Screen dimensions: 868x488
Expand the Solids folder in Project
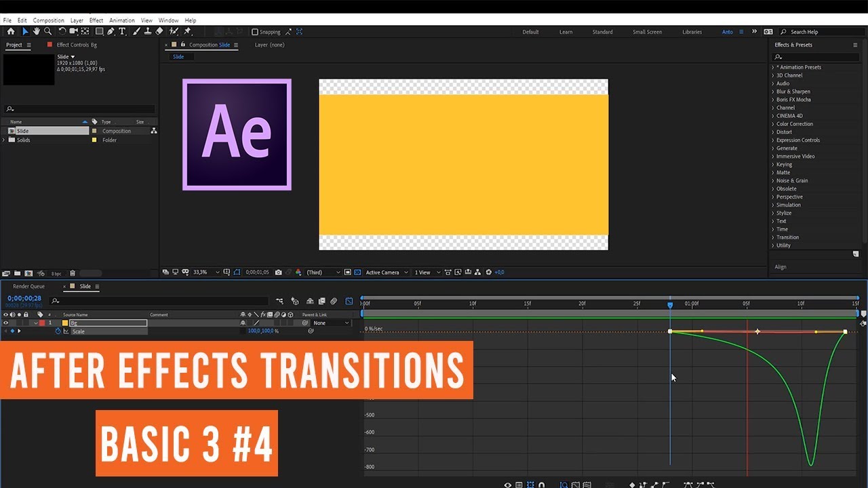point(4,140)
